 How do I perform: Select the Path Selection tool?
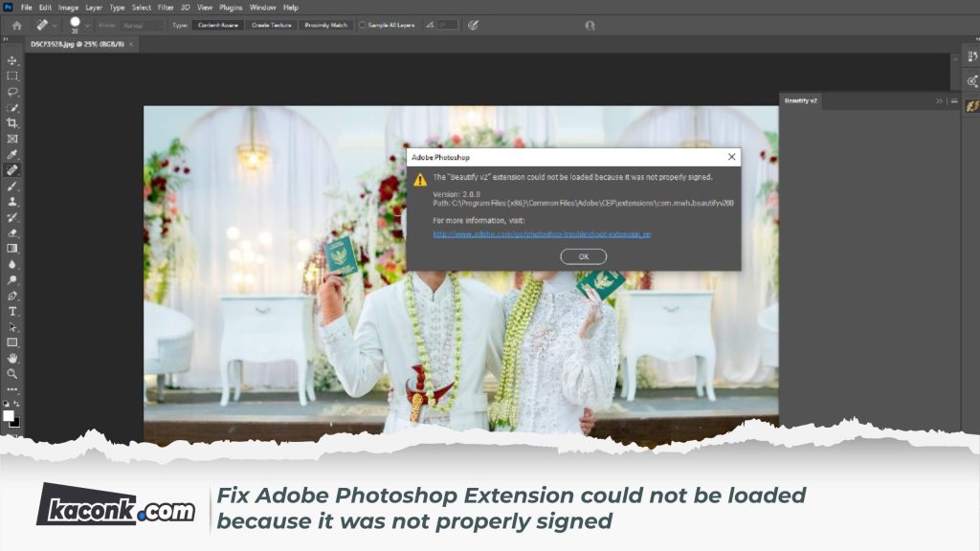(x=11, y=327)
